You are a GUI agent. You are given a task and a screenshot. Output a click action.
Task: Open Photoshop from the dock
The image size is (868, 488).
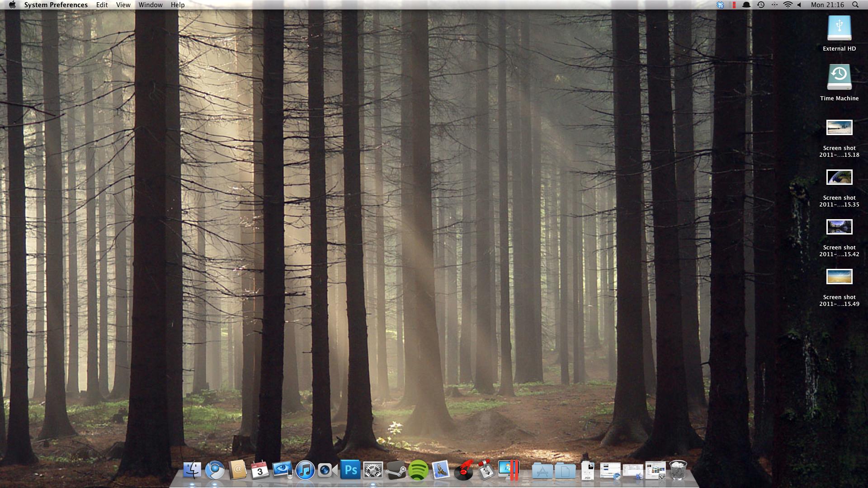click(x=350, y=470)
